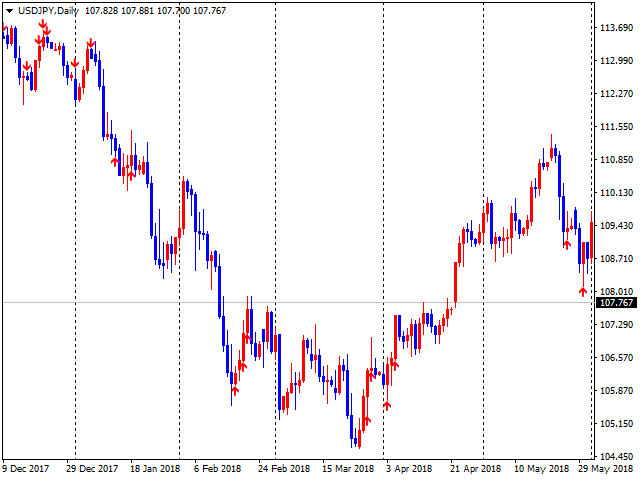Select the USDJPY,Daily chart title
The height and width of the screenshot is (480, 640).
(x=48, y=11)
